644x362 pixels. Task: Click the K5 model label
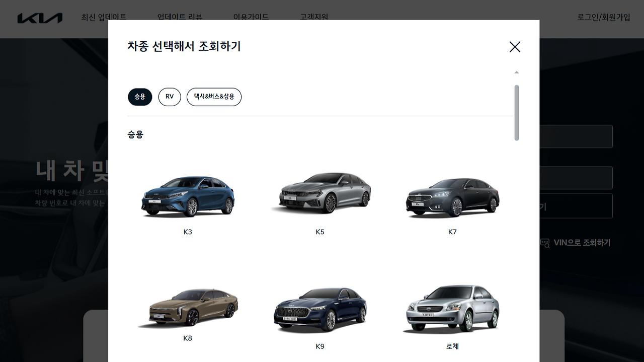320,232
